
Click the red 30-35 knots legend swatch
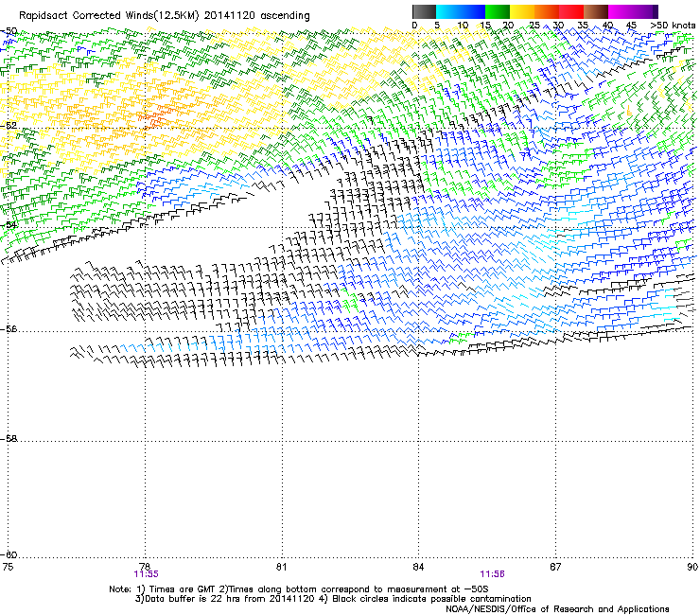click(x=571, y=11)
